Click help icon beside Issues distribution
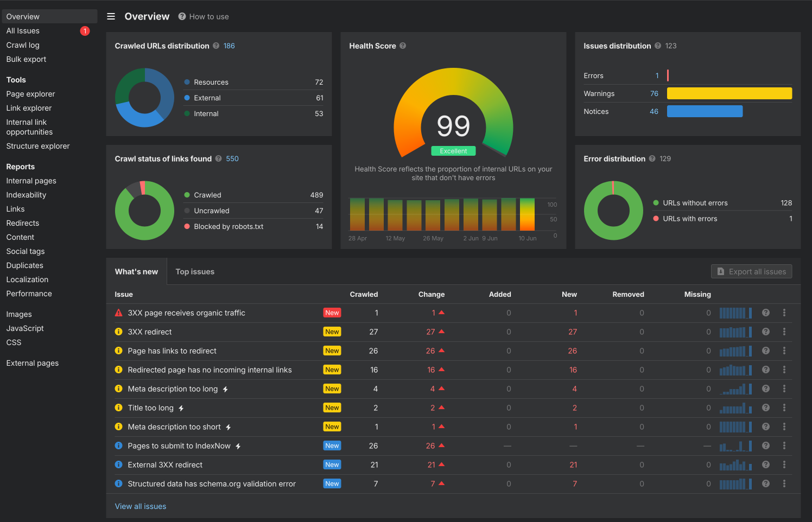Image resolution: width=812 pixels, height=522 pixels. pyautogui.click(x=658, y=46)
